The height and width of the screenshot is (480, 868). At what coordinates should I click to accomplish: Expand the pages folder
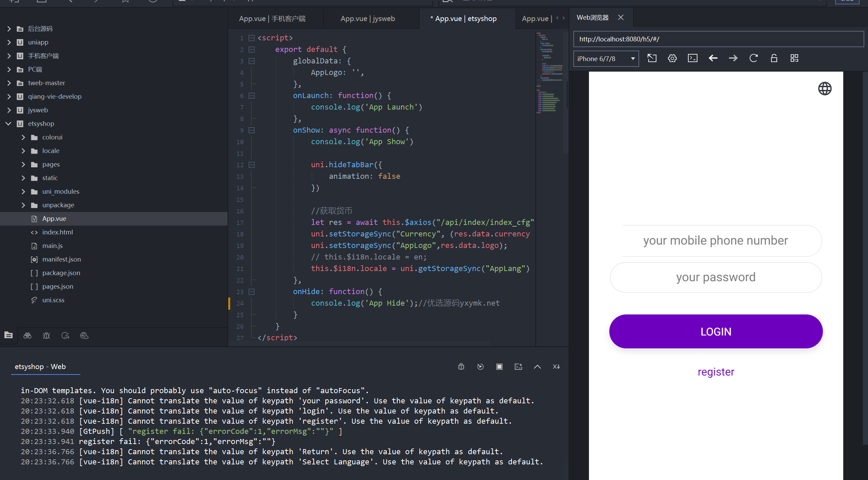tap(23, 164)
